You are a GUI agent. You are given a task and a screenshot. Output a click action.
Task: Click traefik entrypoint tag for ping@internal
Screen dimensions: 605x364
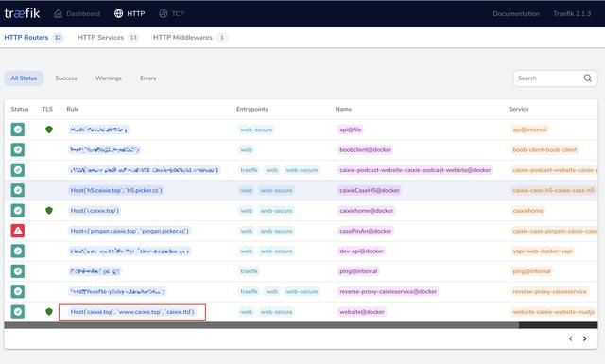(249, 271)
